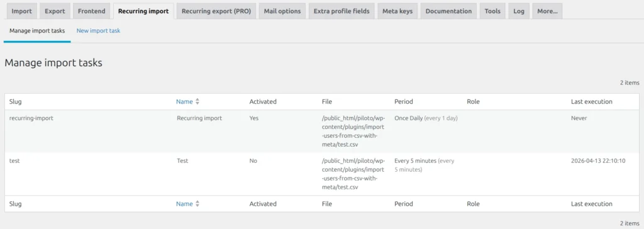Sort by Name in table header
This screenshot has height=229, width=644.
tap(184, 101)
